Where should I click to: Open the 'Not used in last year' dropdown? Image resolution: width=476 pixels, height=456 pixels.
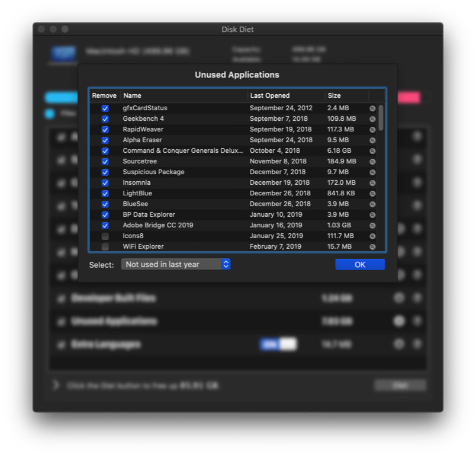coord(176,265)
